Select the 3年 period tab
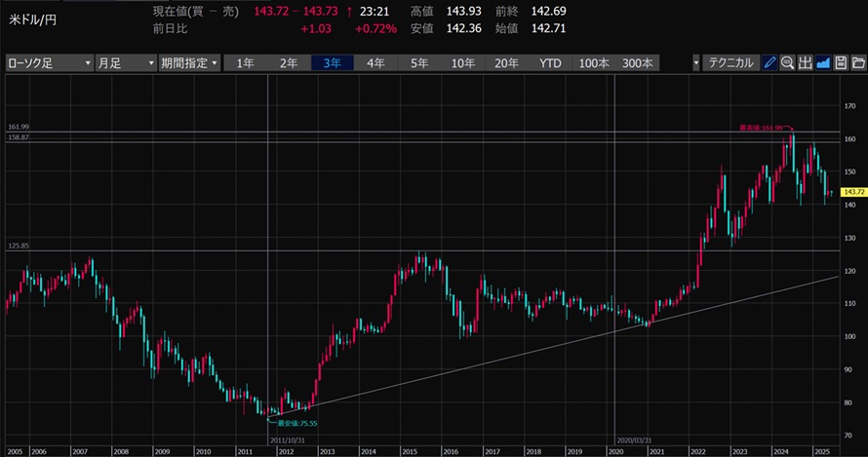The height and width of the screenshot is (457, 868). tap(333, 63)
